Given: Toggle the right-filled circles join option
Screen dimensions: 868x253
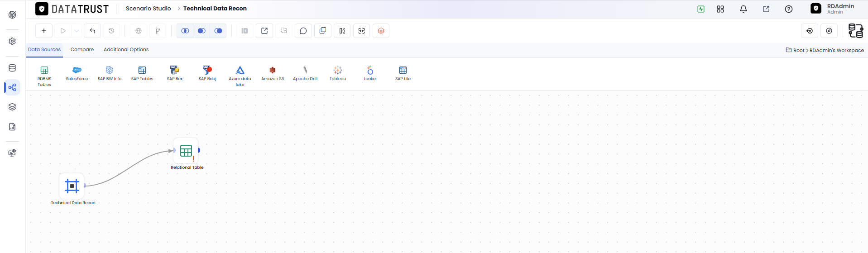Looking at the screenshot, I should (x=218, y=31).
